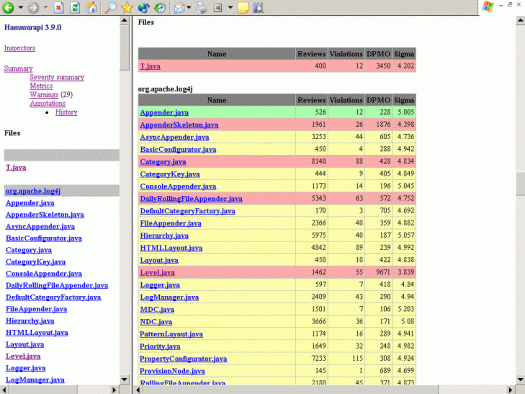This screenshot has width=525, height=394.
Task: Open ProvisionNode.java in the results table
Action: [172, 371]
